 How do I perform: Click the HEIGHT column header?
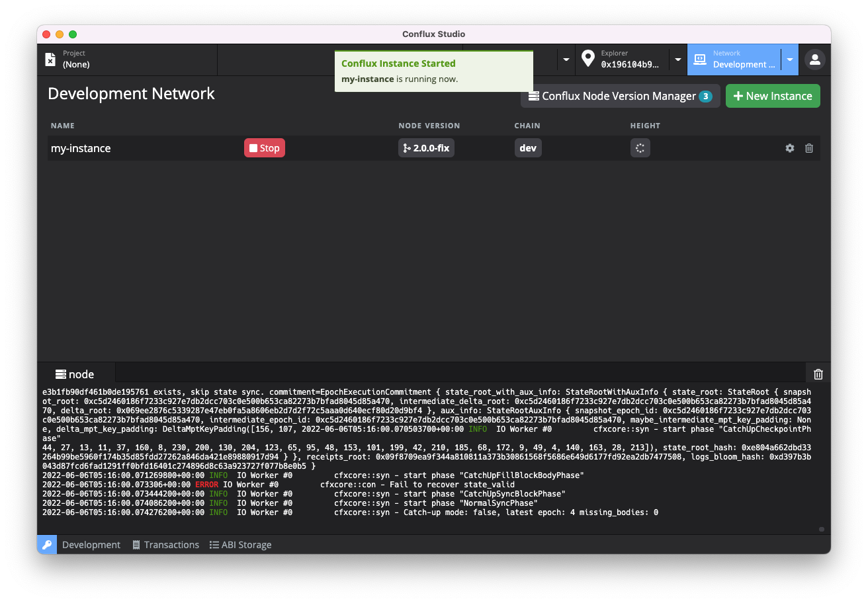[645, 126]
